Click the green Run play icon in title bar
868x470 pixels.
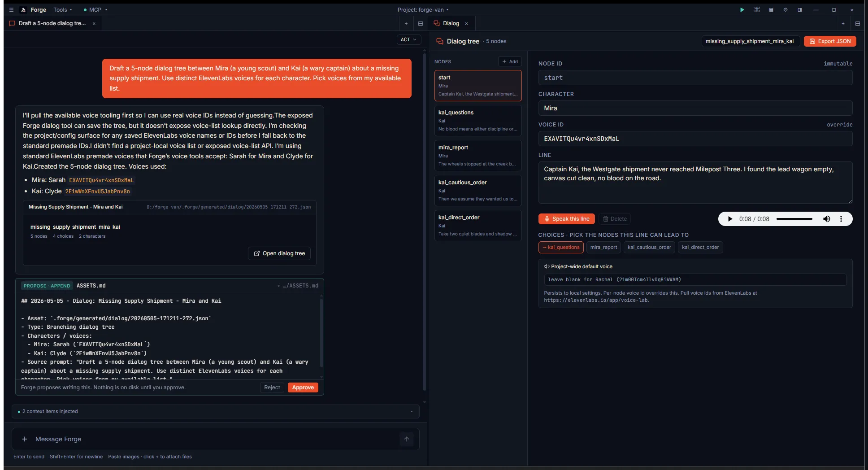742,9
